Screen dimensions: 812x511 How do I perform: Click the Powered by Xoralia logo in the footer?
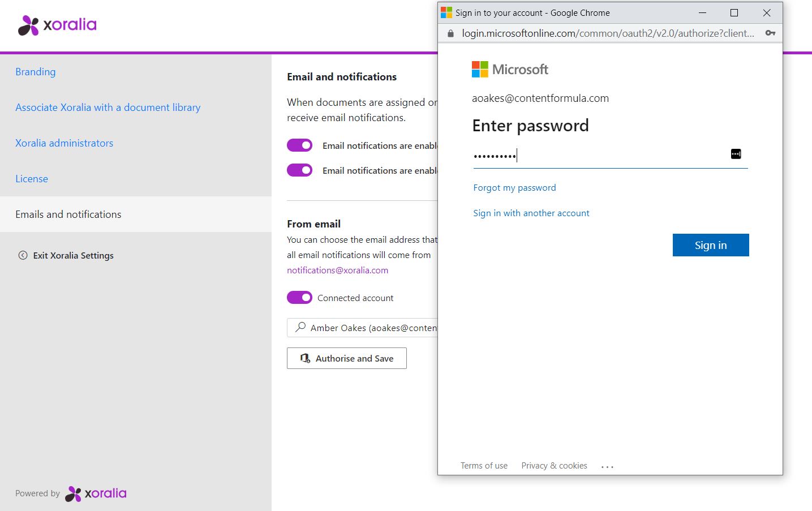tap(96, 493)
